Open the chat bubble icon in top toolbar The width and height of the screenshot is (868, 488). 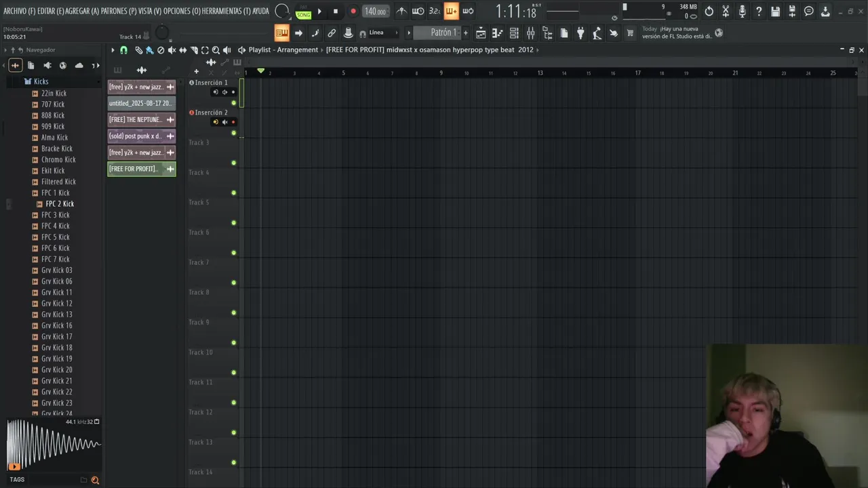click(x=808, y=12)
